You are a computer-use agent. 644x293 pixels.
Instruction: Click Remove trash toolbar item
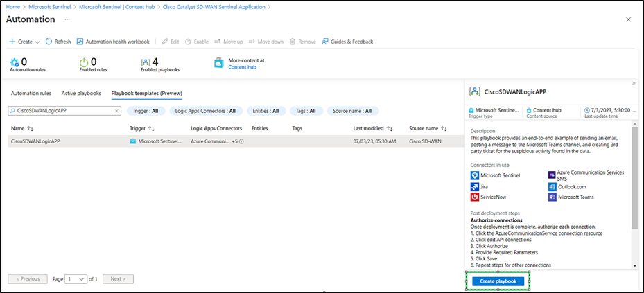coord(303,42)
